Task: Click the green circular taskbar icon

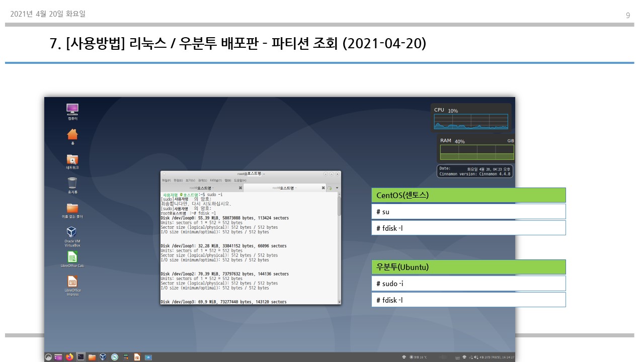Action: coord(114,357)
